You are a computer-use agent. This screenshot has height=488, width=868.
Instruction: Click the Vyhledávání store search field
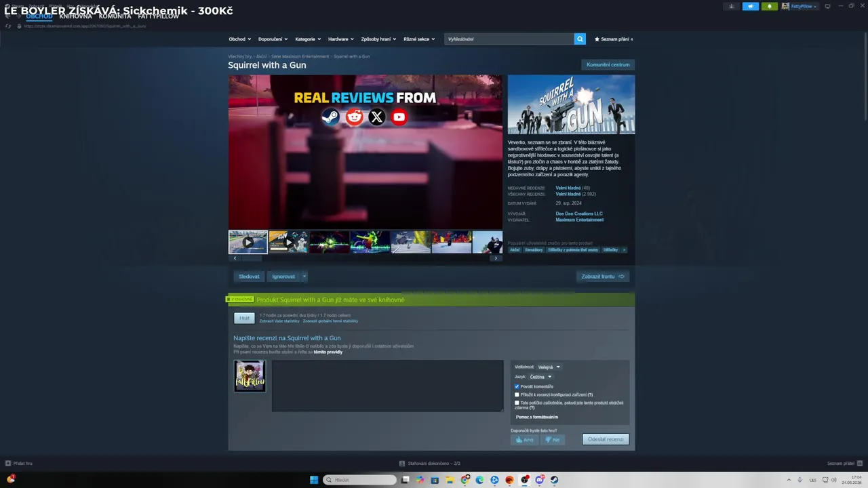click(509, 39)
